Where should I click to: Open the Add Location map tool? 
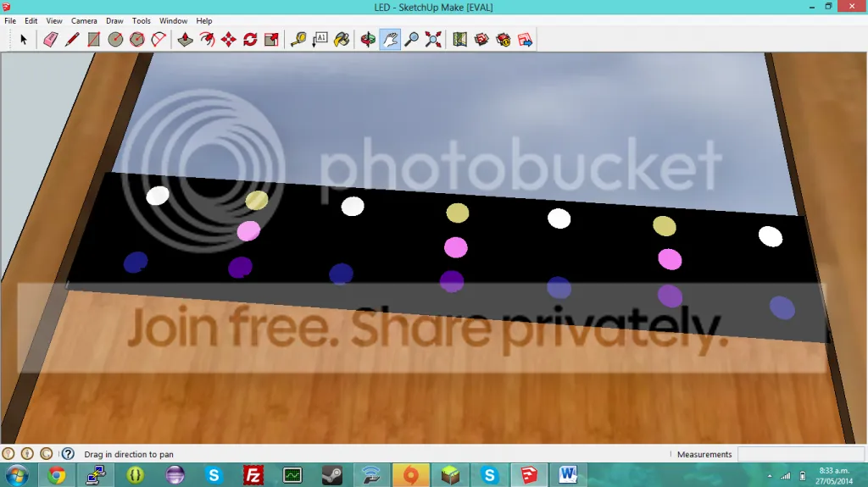click(459, 39)
